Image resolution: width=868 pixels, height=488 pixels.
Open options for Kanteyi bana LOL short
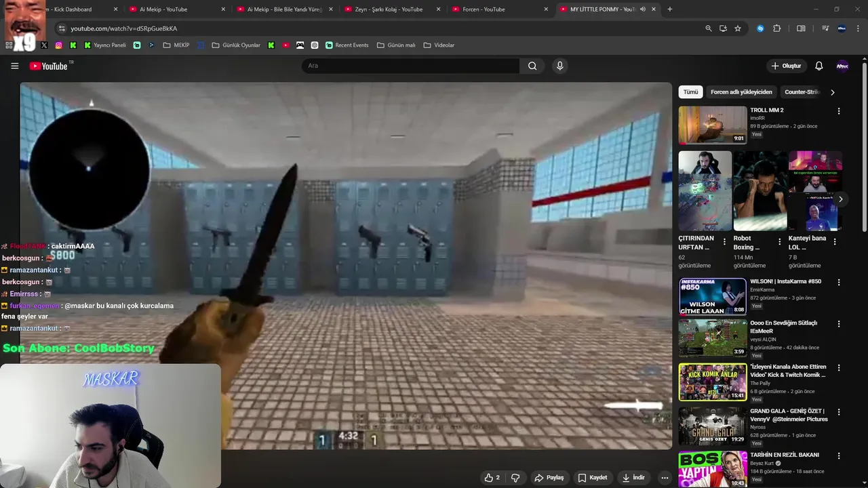point(835,241)
